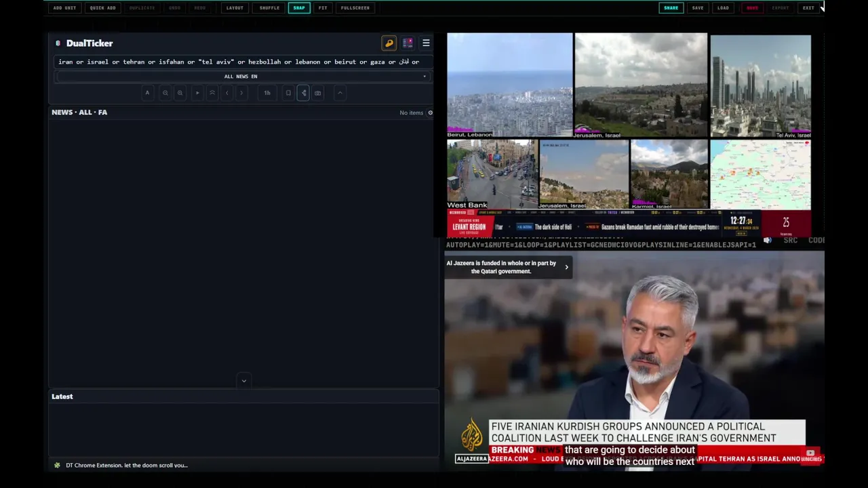This screenshot has width=868, height=488.
Task: Click the settings gear next to No items
Action: [x=430, y=113]
